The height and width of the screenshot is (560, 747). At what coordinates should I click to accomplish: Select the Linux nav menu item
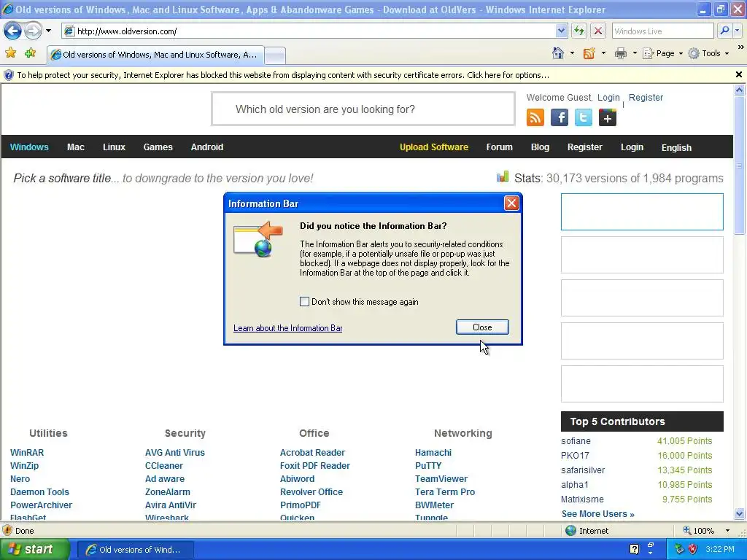[x=114, y=147]
